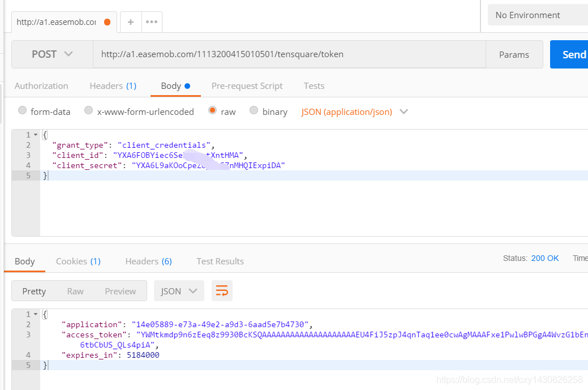Image resolution: width=588 pixels, height=390 pixels.
Task: Click the orange unsaved-changes dot on tab
Action: 108,22
